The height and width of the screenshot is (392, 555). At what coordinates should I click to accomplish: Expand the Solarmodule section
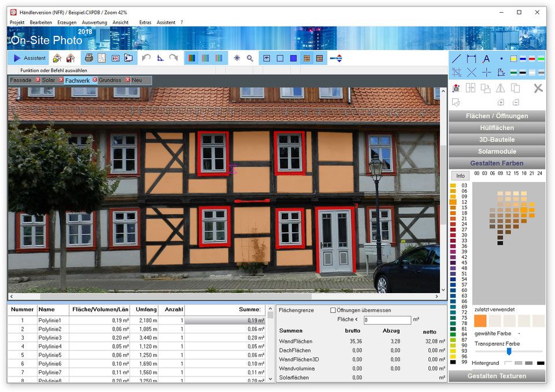click(497, 151)
